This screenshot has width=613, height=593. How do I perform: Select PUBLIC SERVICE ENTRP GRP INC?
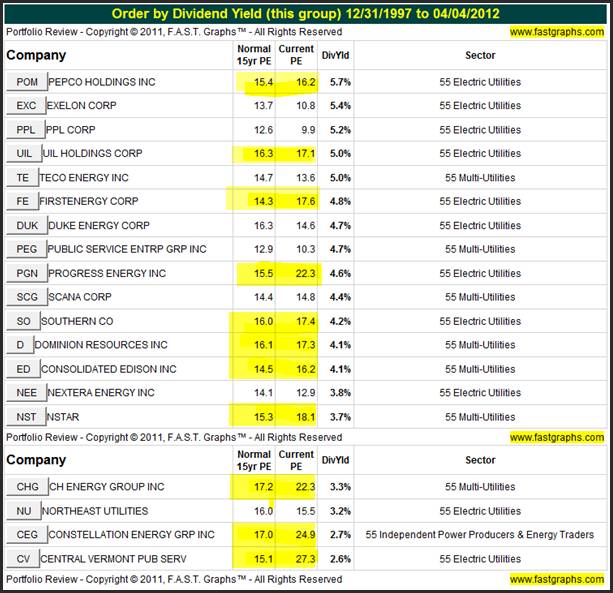(127, 249)
